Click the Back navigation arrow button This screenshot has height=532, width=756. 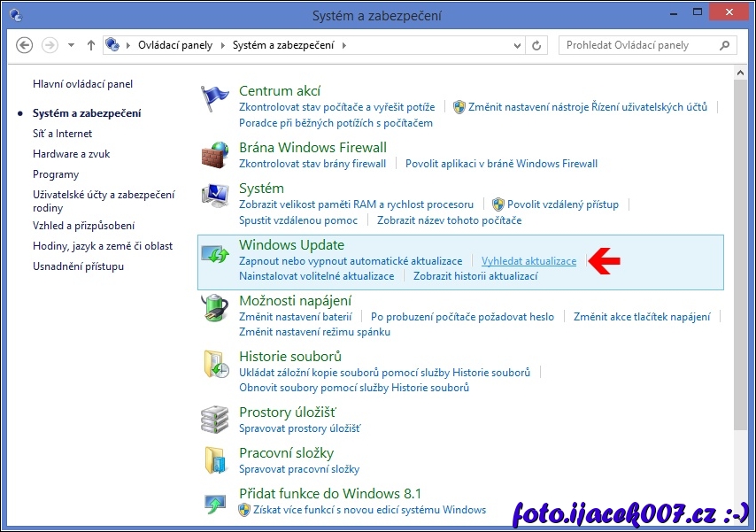pyautogui.click(x=25, y=45)
